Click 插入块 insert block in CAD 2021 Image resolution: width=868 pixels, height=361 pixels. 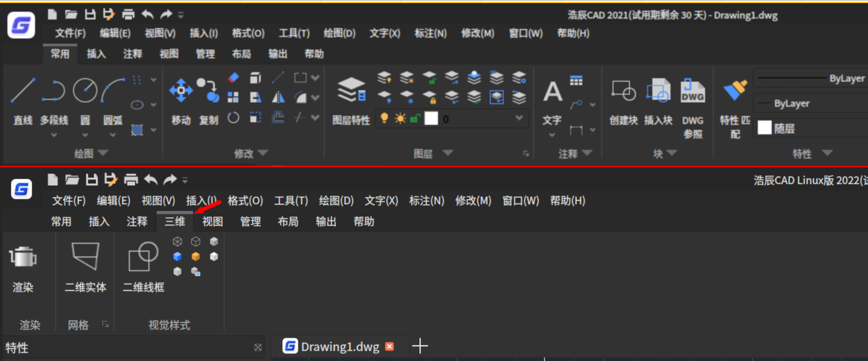[x=658, y=102]
